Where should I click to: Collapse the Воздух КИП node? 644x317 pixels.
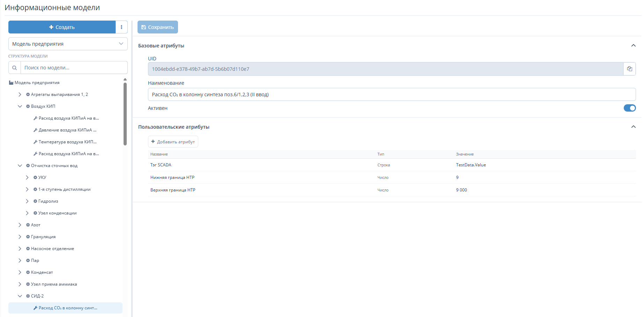click(20, 106)
